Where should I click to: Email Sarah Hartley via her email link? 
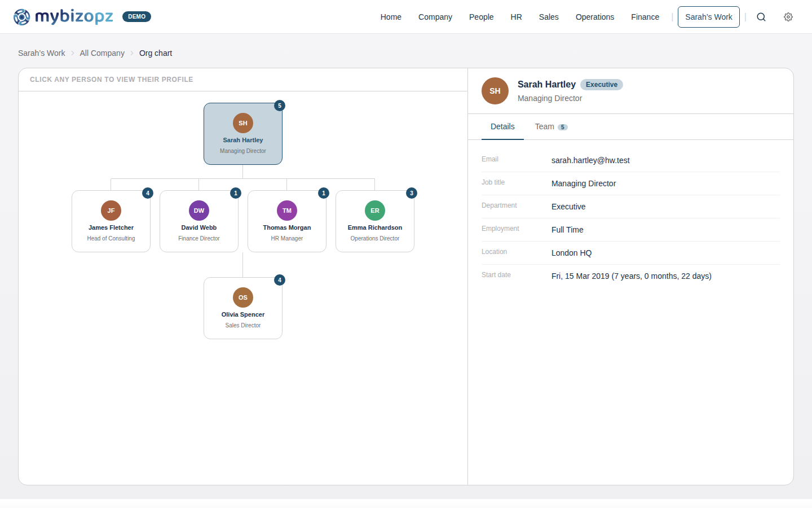590,160
